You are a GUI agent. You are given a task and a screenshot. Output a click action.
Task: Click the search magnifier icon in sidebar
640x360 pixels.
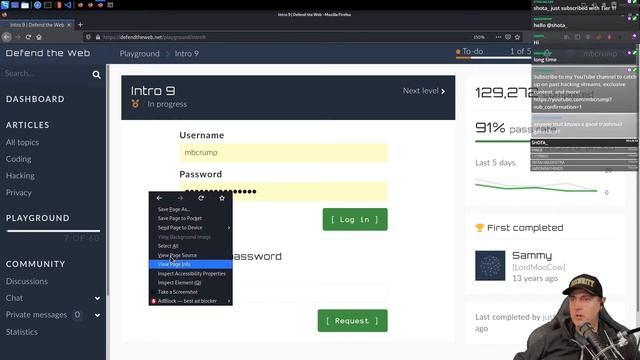[x=96, y=75]
